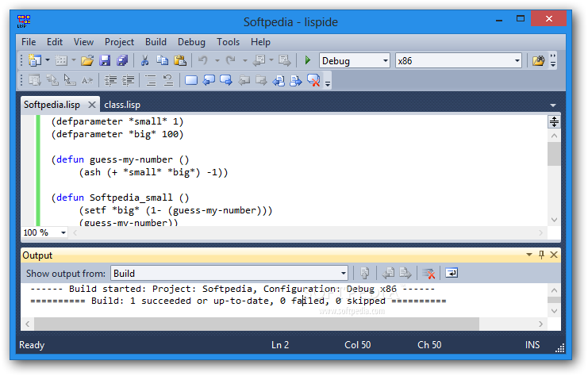Image resolution: width=588 pixels, height=376 pixels.
Task: Go to the next bookmark icon
Action: (226, 80)
